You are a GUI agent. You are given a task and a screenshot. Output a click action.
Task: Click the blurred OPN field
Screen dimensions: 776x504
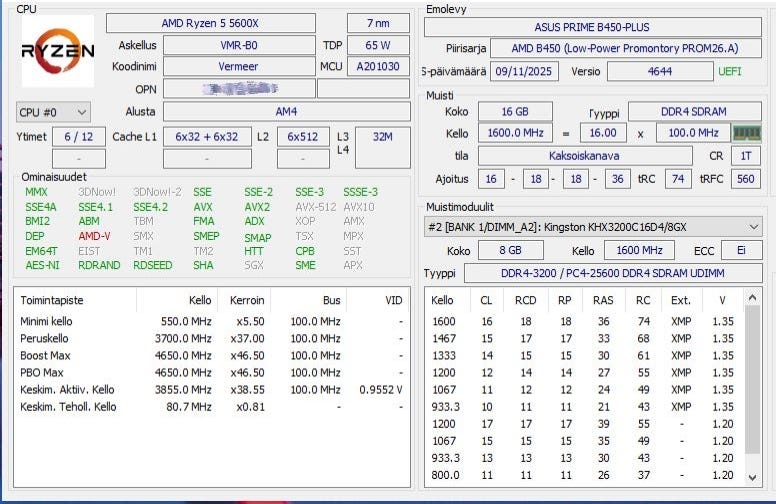tap(239, 89)
